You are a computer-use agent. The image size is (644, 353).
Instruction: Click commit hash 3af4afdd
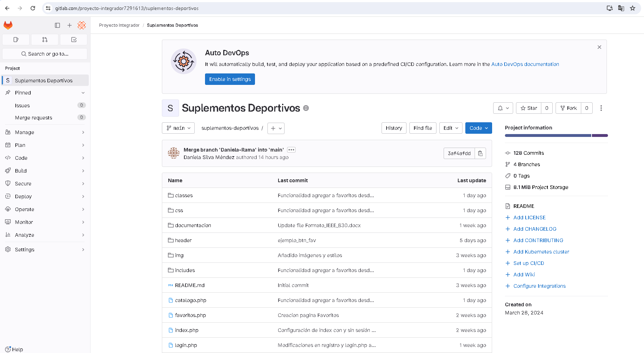coord(459,153)
